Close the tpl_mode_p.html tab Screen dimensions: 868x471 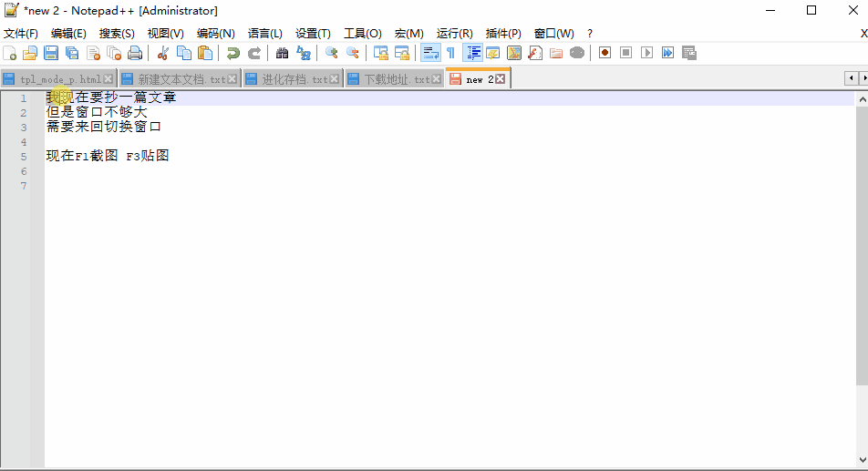tap(108, 79)
